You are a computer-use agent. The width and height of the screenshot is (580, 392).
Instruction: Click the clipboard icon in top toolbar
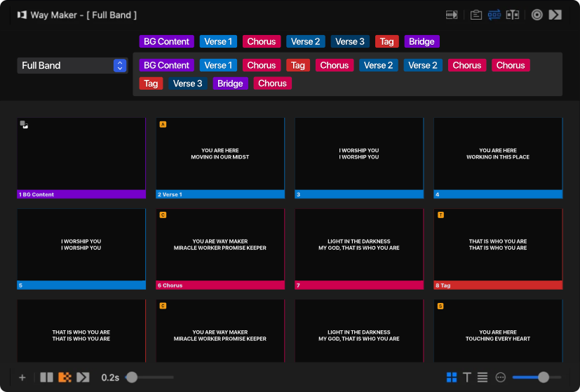(476, 15)
